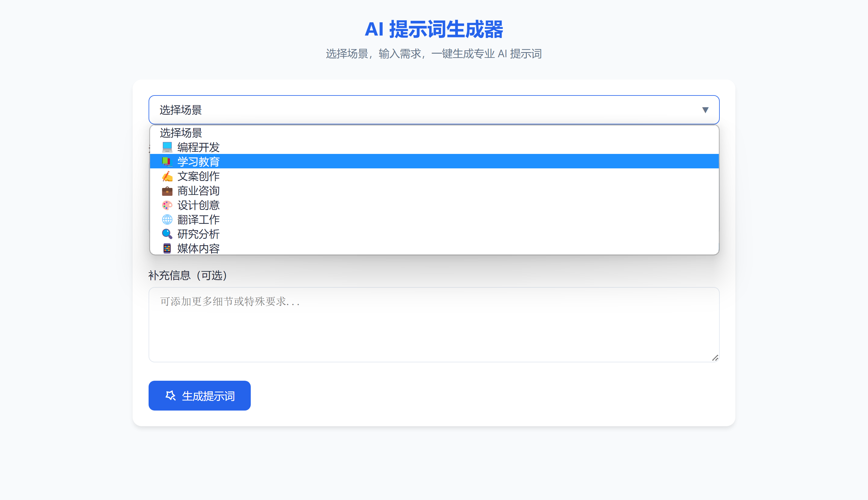The image size is (868, 500).
Task: Focus the 补充信息 text area
Action: 434,324
